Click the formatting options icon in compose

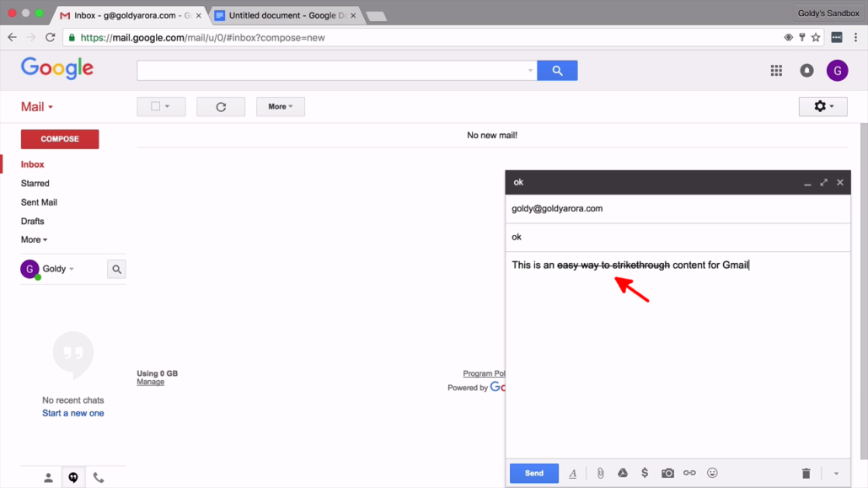[x=572, y=473]
